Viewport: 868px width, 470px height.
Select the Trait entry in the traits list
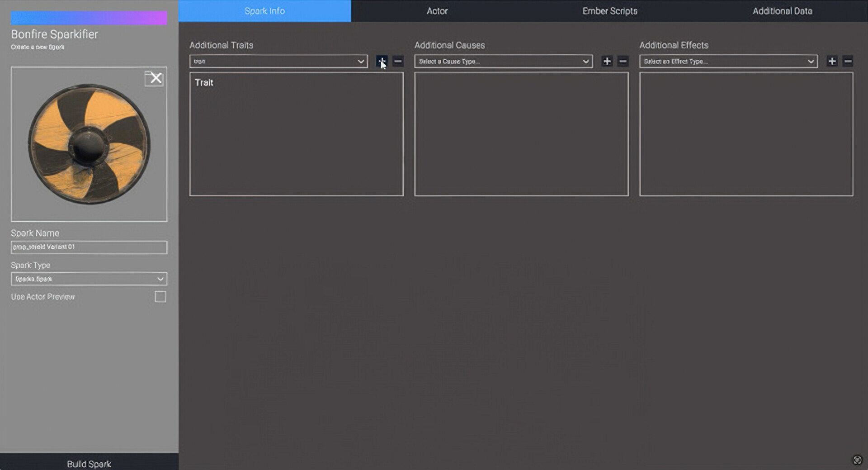click(204, 83)
